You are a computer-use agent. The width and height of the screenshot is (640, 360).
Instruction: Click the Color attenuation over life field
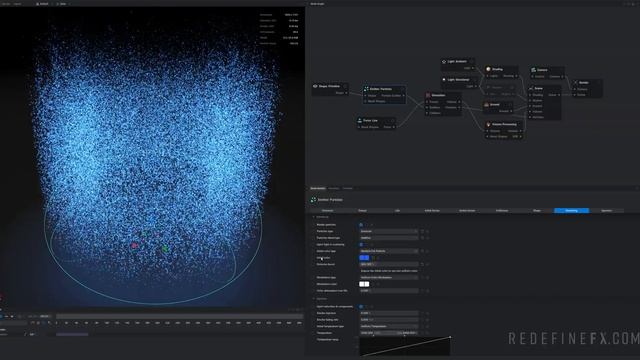389,291
